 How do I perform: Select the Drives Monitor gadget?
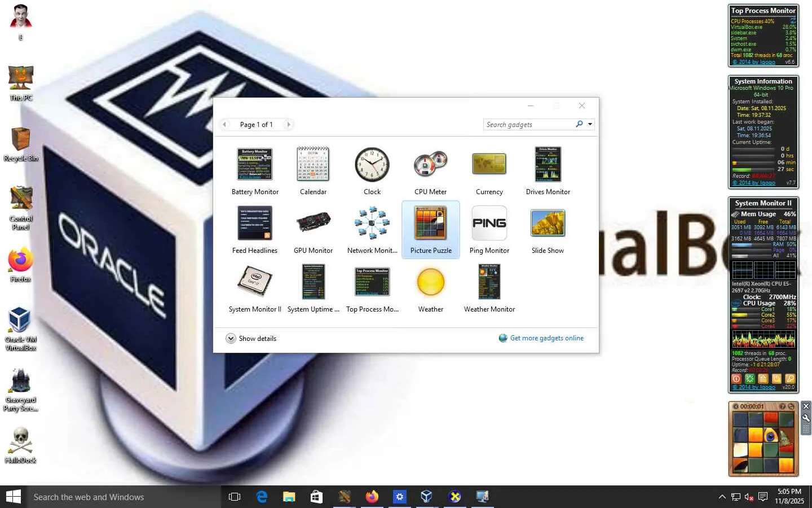548,171
